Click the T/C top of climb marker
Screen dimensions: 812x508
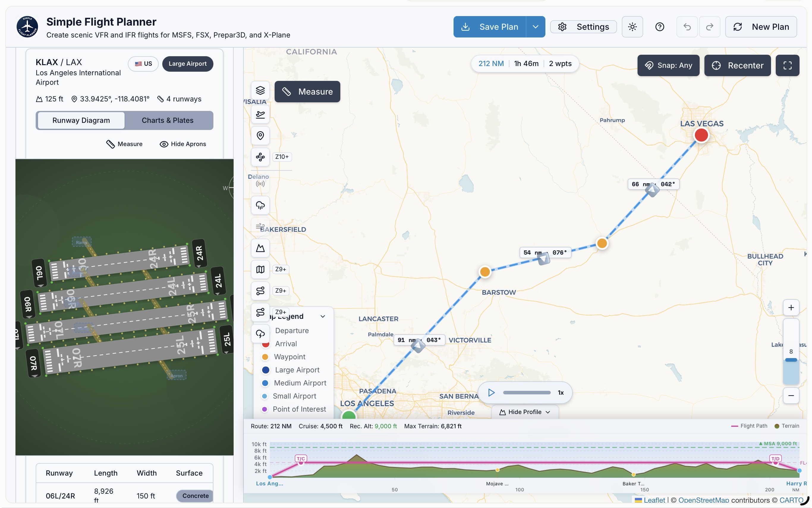tap(301, 459)
